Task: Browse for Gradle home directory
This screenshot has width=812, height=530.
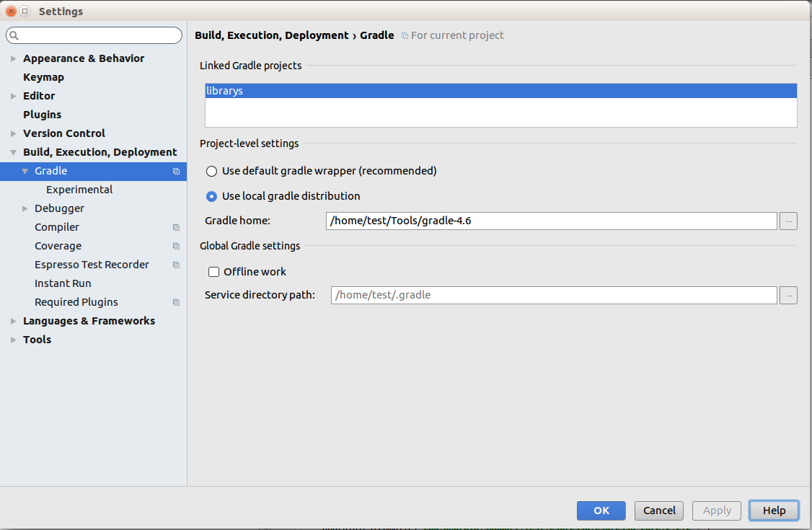Action: point(788,221)
